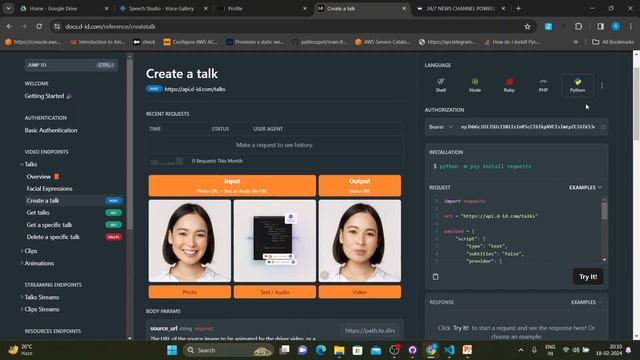This screenshot has height=360, width=640.
Task: Open File Explorer from the taskbar
Action: (x=339, y=350)
